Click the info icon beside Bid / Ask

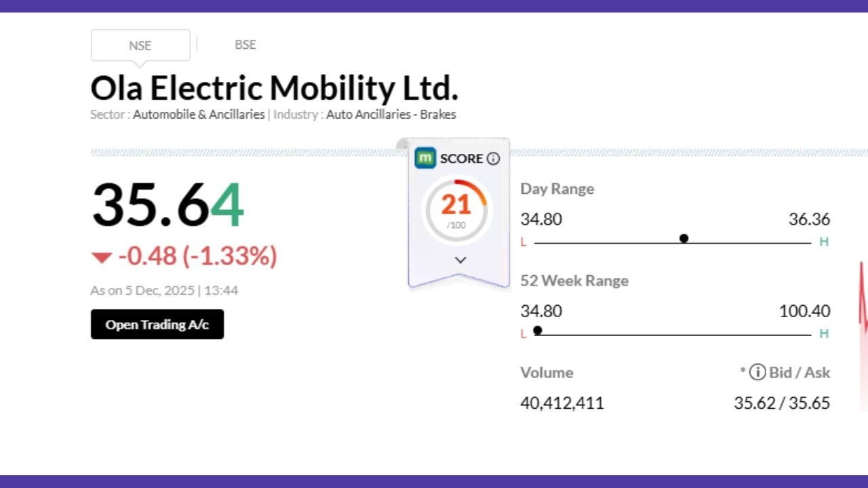(x=757, y=372)
